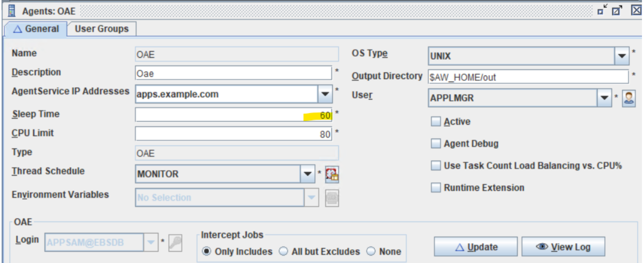Expand the User dropdown list
The height and width of the screenshot is (263, 644).
pos(604,98)
